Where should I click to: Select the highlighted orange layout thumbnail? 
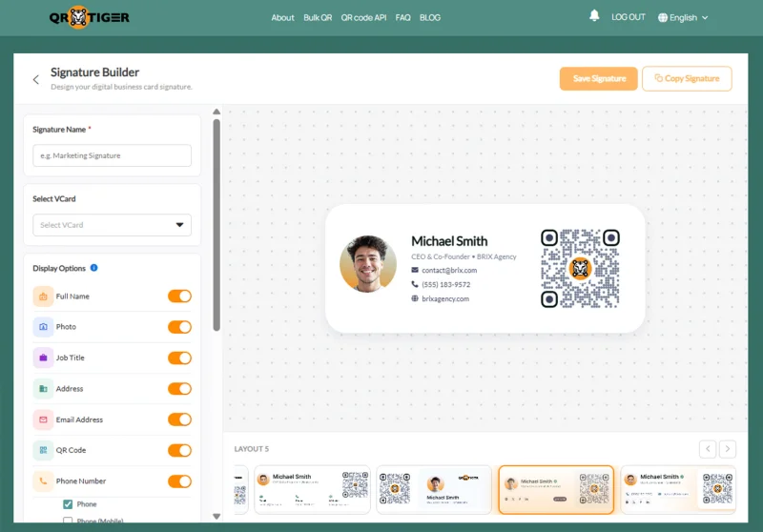click(556, 490)
